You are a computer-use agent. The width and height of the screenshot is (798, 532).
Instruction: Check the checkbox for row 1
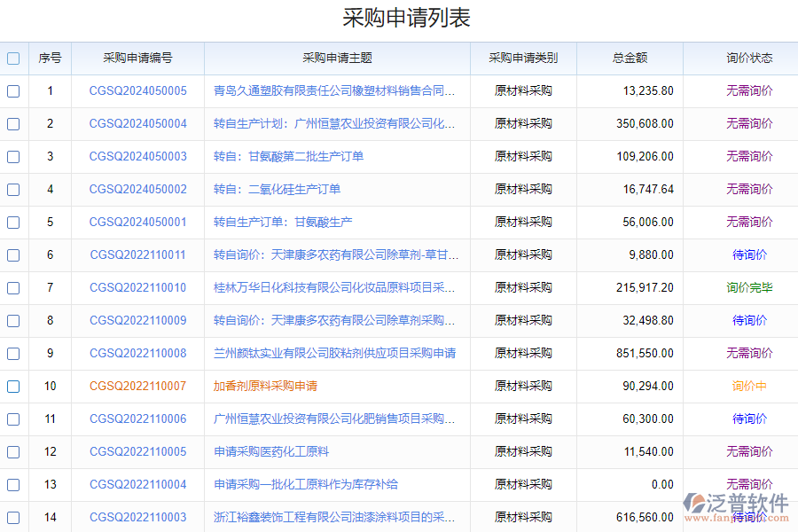(12, 90)
